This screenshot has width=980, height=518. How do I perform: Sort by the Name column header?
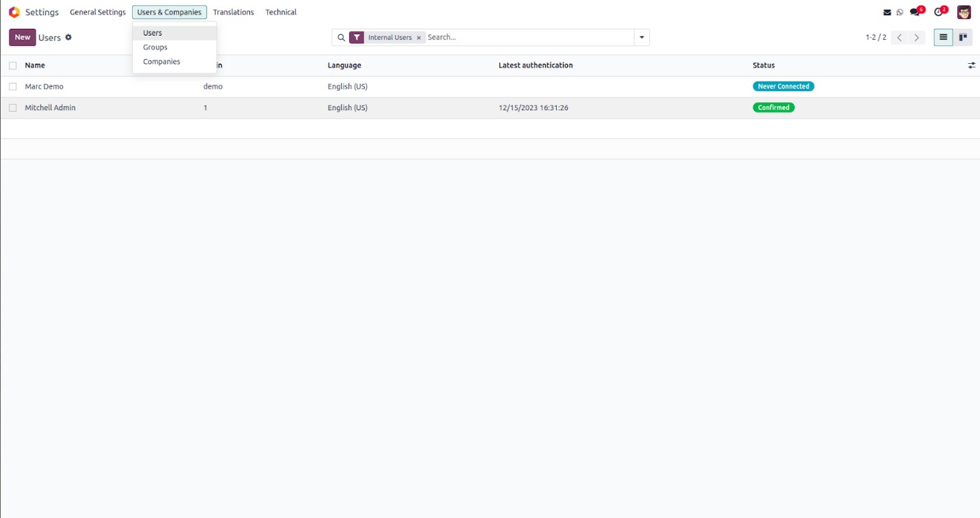35,66
